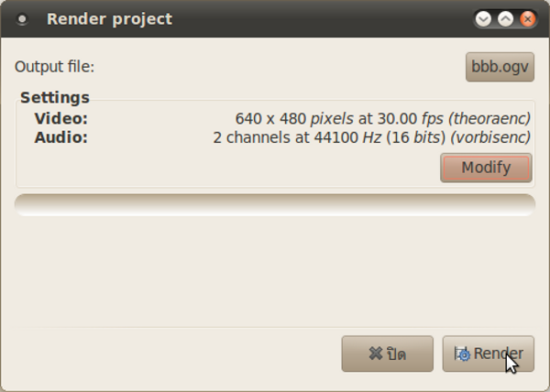Click the vorbisenc encoder name
Screen dimensions: 550x392
point(490,137)
